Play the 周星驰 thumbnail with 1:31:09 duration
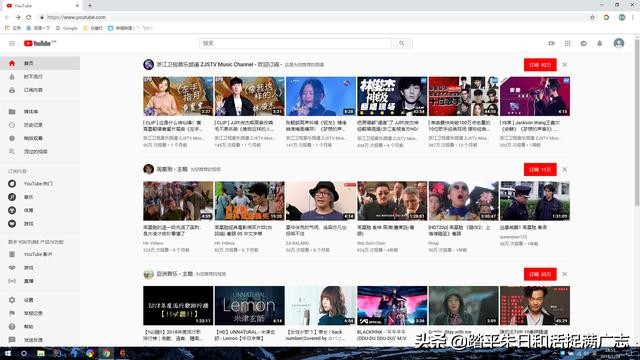The width and height of the screenshot is (640, 360). pyautogui.click(x=535, y=201)
